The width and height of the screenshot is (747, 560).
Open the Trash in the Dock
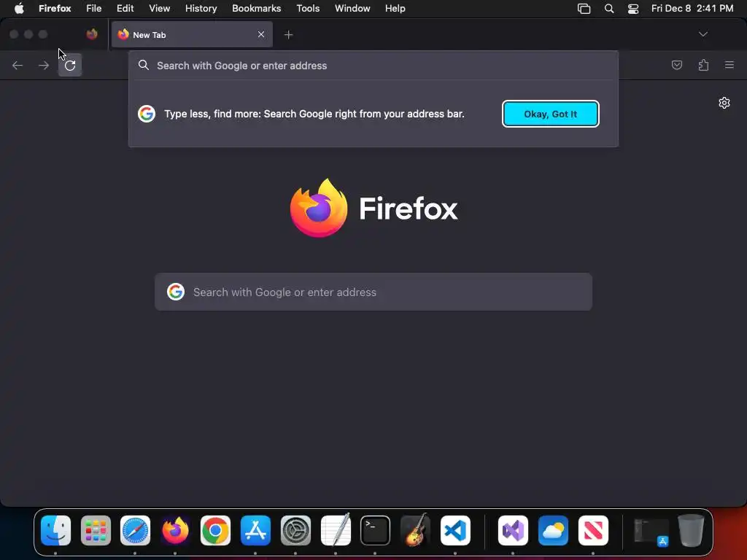coord(691,530)
